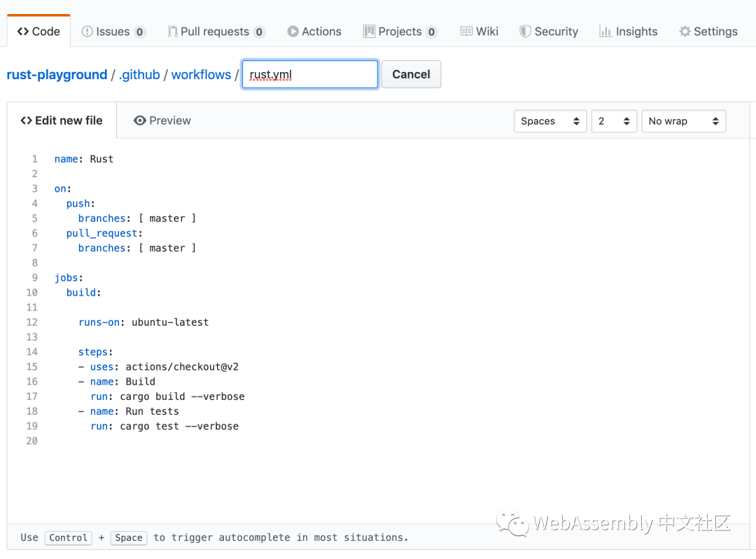
Task: Open the Issues tab
Action: point(113,32)
